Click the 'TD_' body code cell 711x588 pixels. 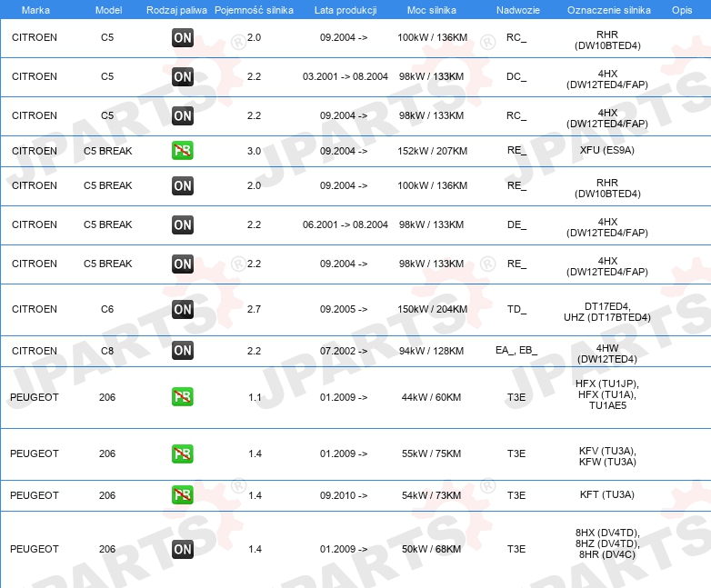[x=516, y=309]
